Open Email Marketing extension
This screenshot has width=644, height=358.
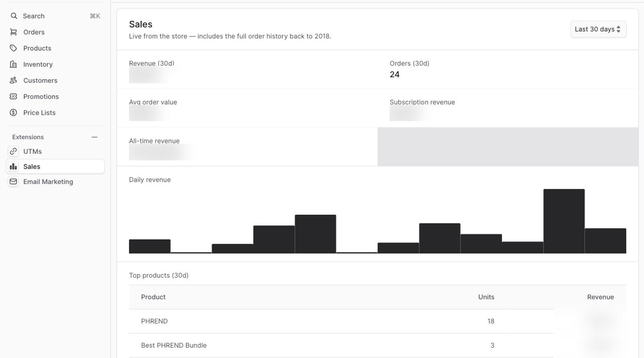55,182
